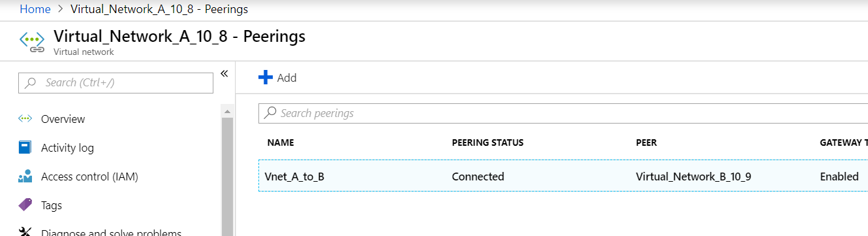
Task: Click the magnifier in Search peerings box
Action: [270, 113]
